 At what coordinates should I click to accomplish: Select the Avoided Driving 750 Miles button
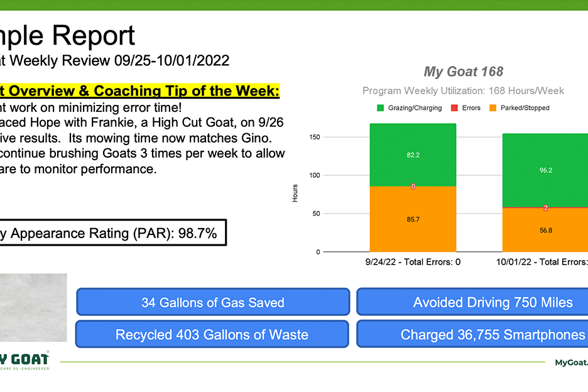(x=472, y=302)
